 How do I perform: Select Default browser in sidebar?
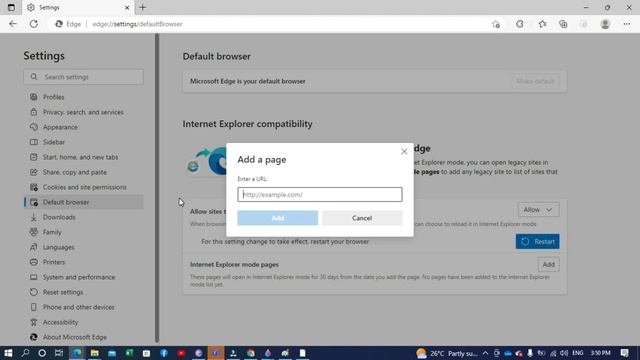point(84,202)
